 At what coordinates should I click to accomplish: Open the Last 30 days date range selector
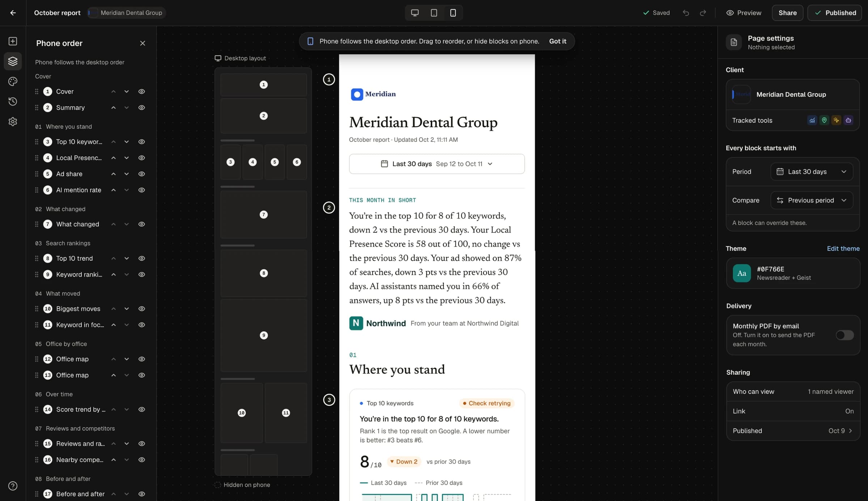(437, 164)
